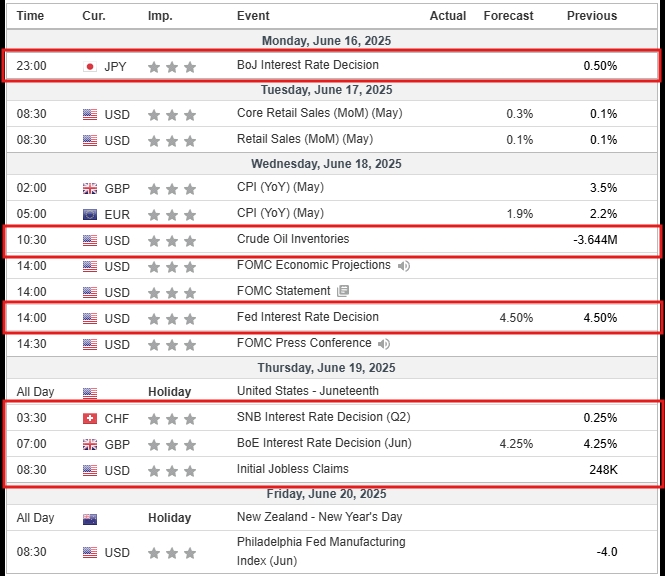Click the New Zealand flag in the Holiday row

tap(90, 519)
